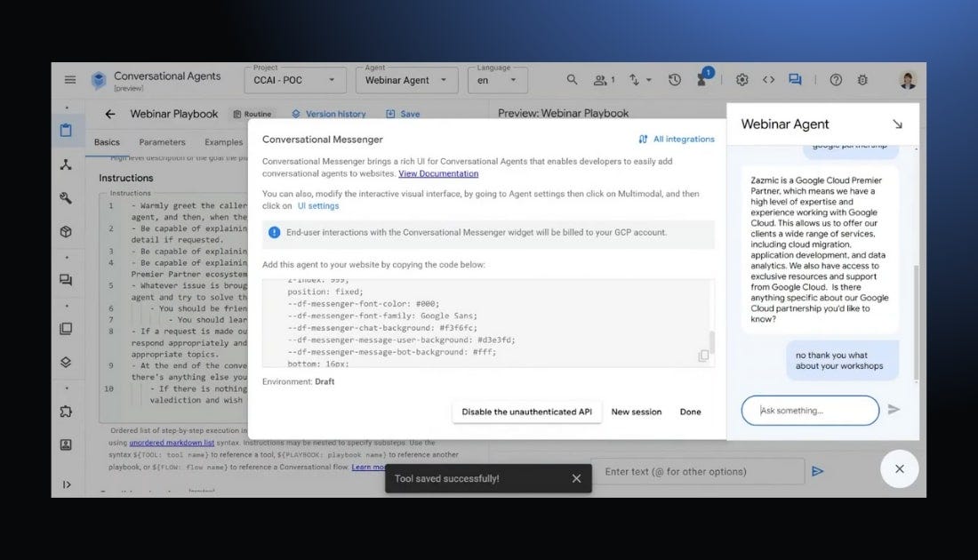Open the Tools wrench sidebar icon
Screen dimensions: 978x560
tap(66, 198)
